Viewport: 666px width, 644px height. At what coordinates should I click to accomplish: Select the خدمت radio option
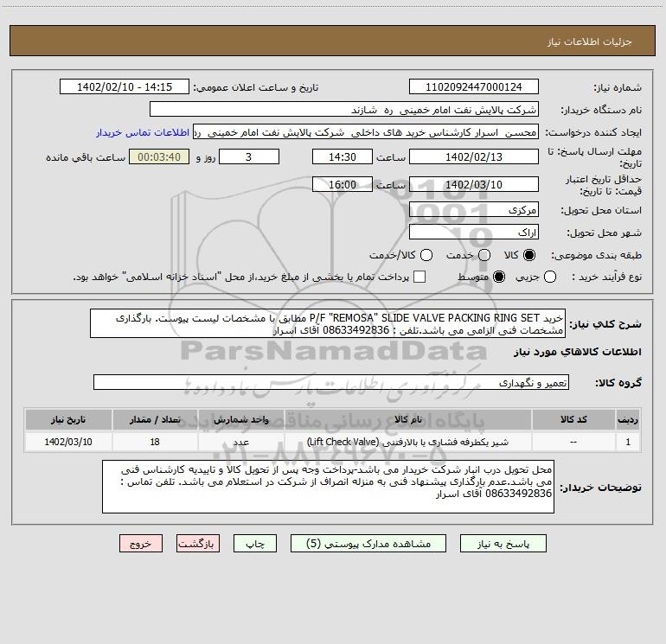[x=484, y=255]
